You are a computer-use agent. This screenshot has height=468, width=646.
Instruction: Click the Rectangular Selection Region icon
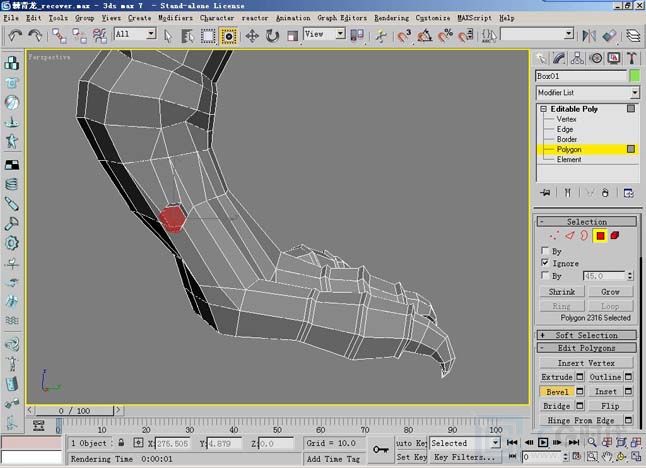[208, 36]
